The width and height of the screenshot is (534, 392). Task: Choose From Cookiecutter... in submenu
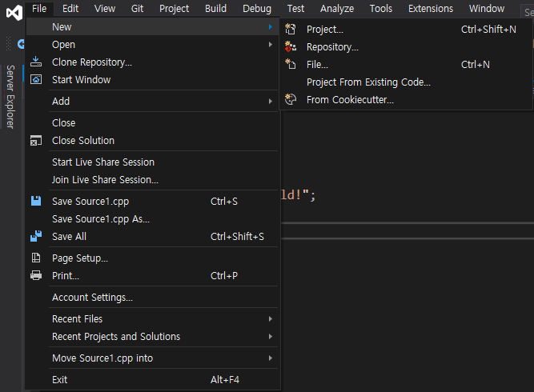(406, 100)
